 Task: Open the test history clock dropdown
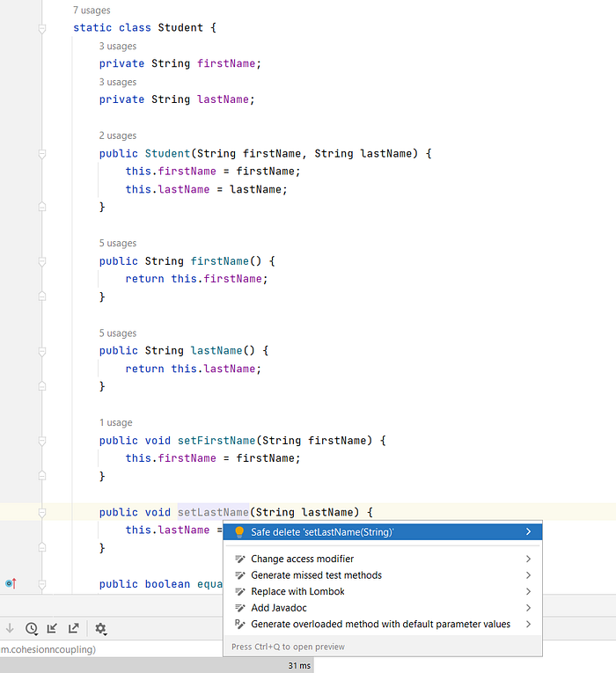(x=32, y=629)
